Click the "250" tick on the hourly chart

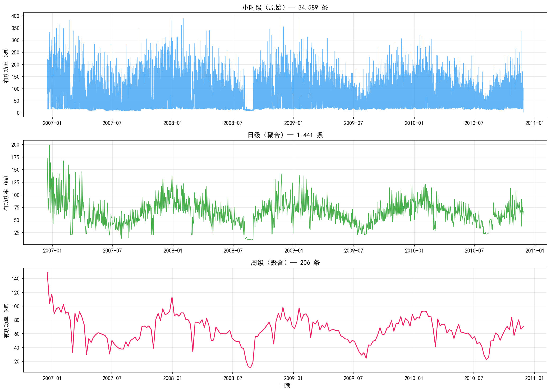coord(15,53)
